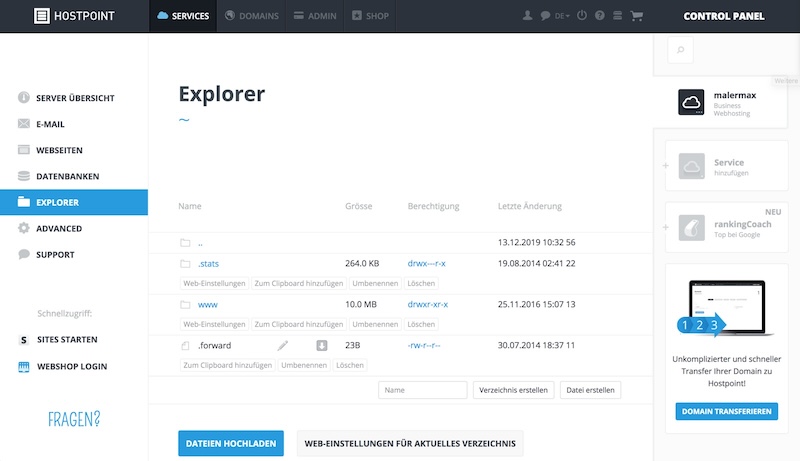Image resolution: width=800 pixels, height=461 pixels.
Task: Click the server list icon in header
Action: 617,16
